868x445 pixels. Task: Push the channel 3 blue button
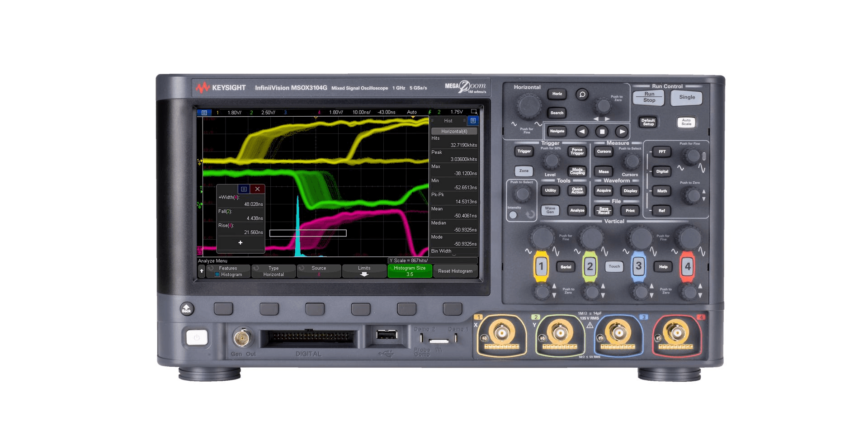(638, 266)
